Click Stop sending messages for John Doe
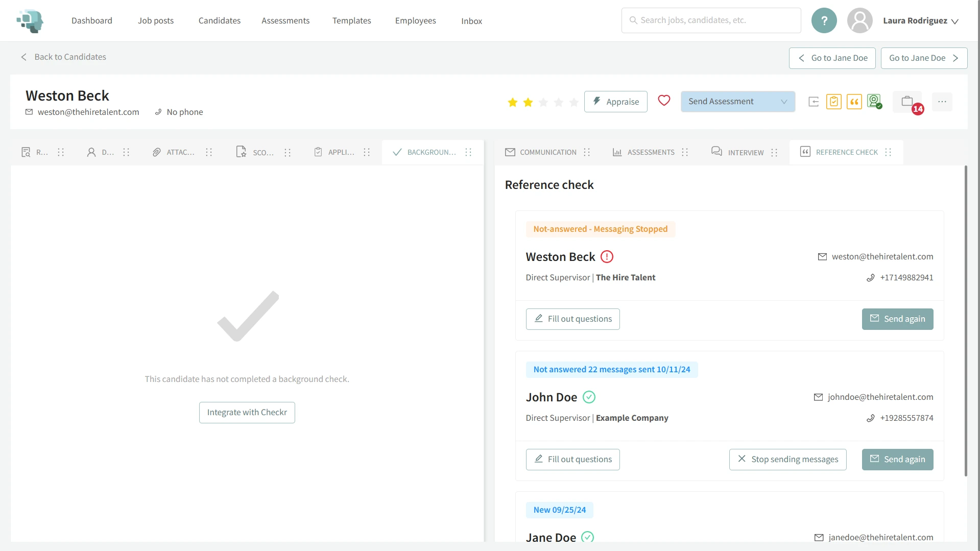This screenshot has width=980, height=551. point(787,460)
